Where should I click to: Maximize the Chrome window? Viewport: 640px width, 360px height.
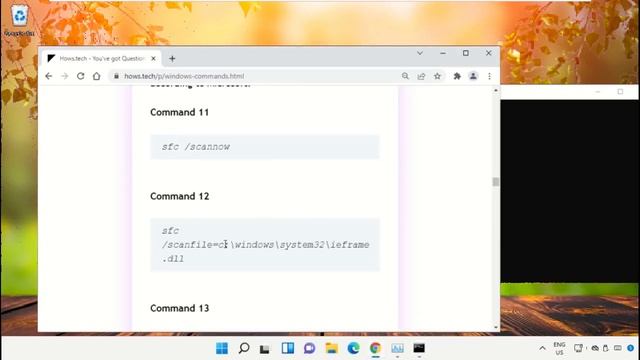(466, 53)
